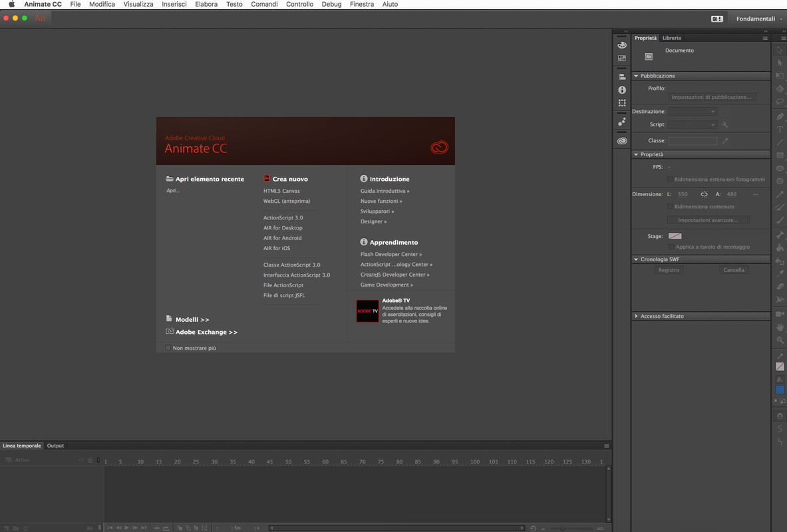
Task: Open the Properties panel options menu
Action: [x=765, y=38]
